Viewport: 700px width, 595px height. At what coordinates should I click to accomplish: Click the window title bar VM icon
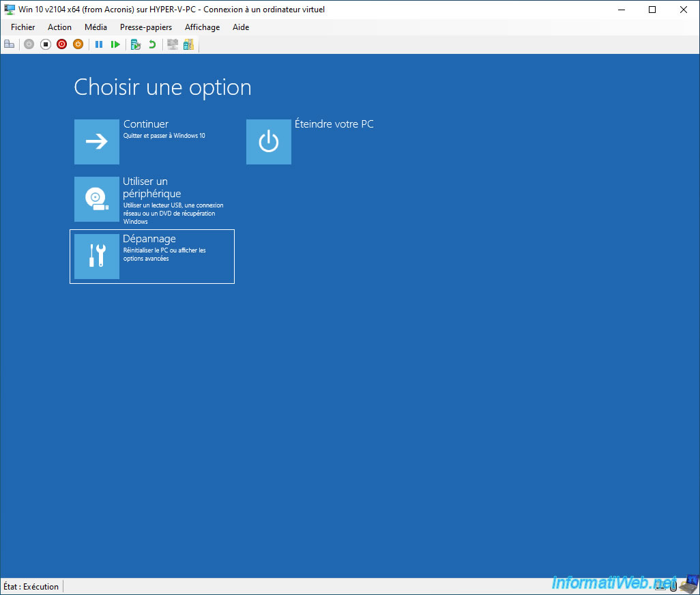(10, 10)
